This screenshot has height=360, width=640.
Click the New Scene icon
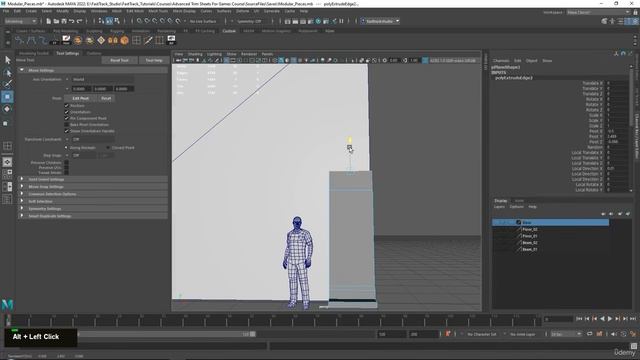[49, 21]
